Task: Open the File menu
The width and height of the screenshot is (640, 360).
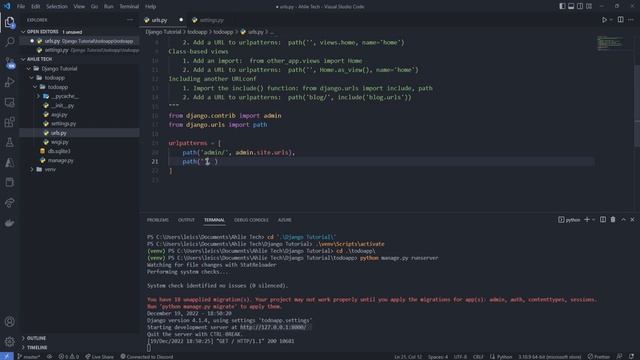Action: (x=21, y=7)
